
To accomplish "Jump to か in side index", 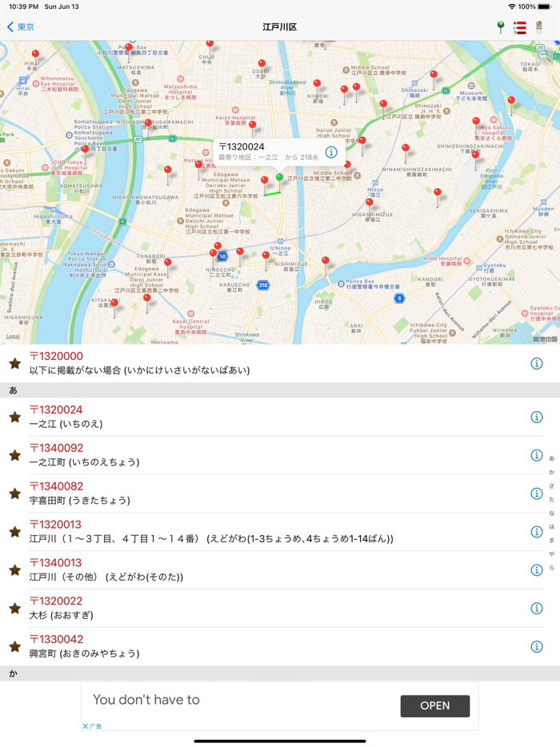I will click(551, 472).
